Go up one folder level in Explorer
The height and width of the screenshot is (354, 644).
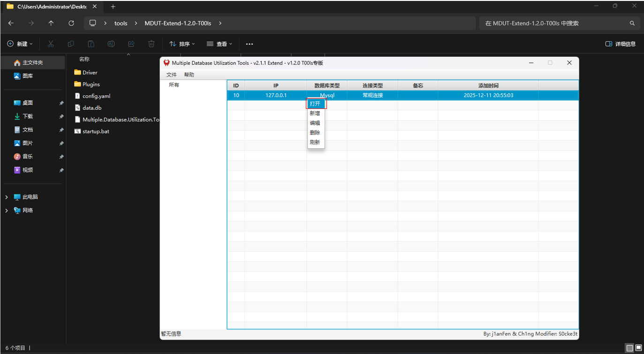point(51,23)
